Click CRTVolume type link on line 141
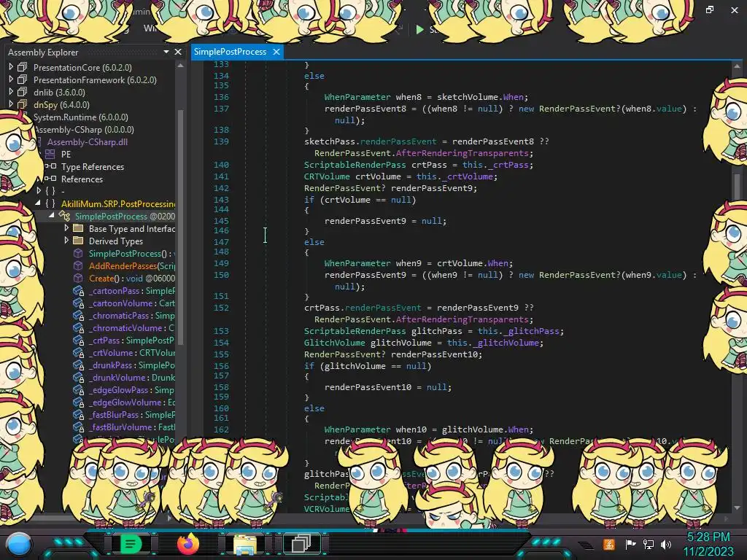747x560 pixels. click(x=327, y=176)
